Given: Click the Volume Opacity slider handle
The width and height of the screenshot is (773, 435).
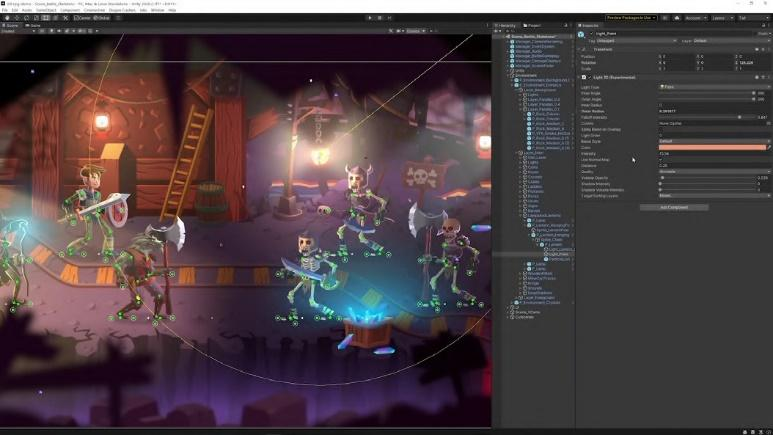Looking at the screenshot, I should 662,178.
